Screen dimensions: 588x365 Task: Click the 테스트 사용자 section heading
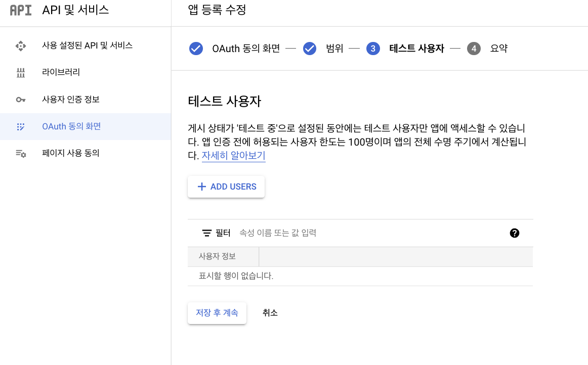click(x=225, y=101)
